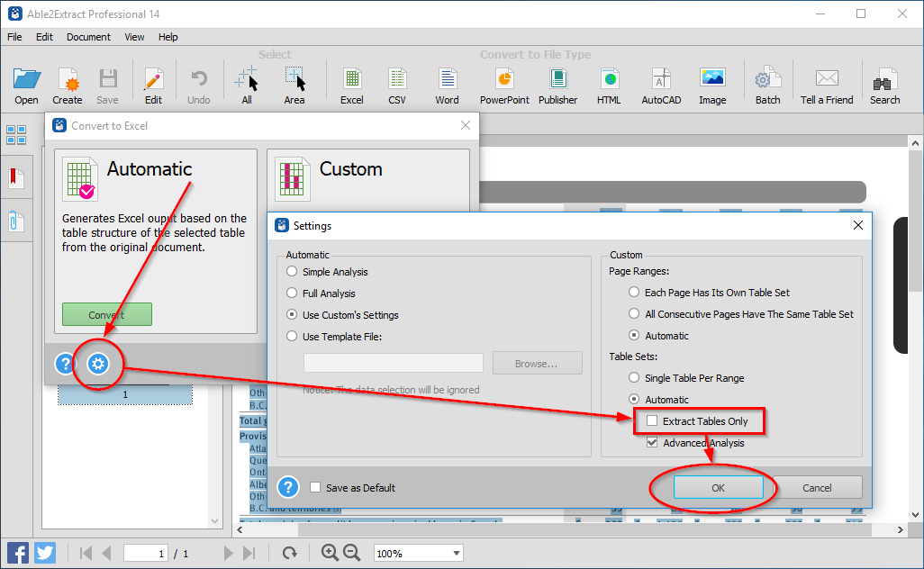Select the Excel conversion icon
924x569 pixels.
coord(351,83)
